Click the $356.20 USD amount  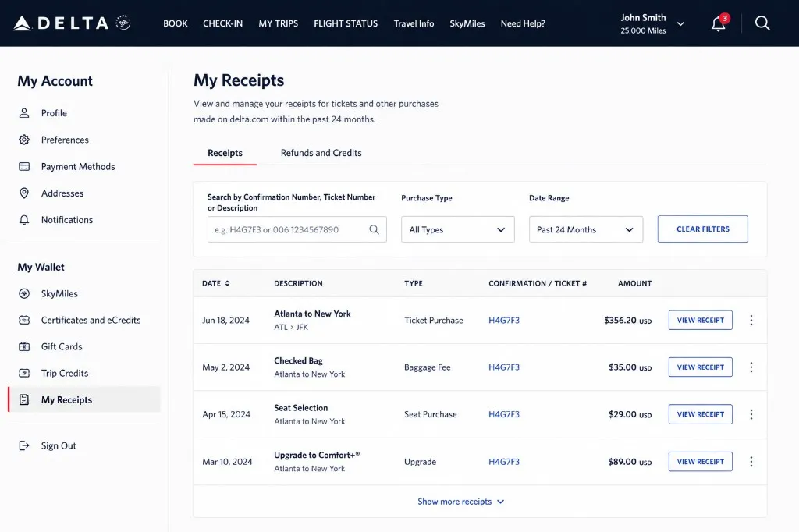point(628,320)
